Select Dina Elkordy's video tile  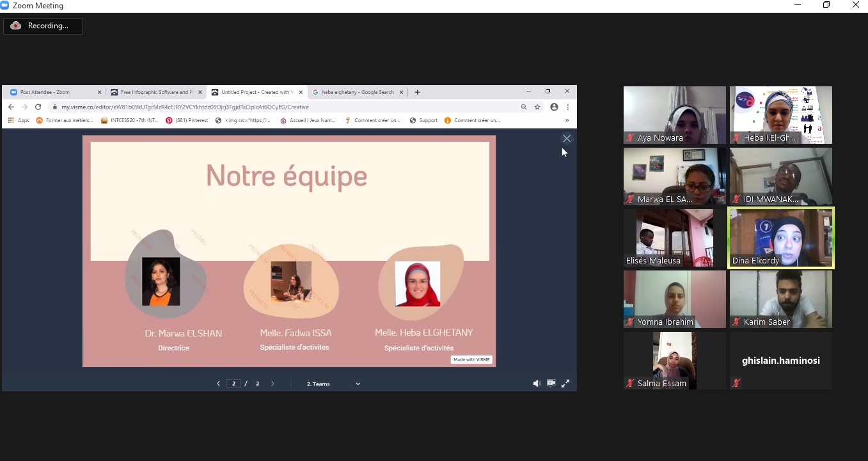coord(781,238)
